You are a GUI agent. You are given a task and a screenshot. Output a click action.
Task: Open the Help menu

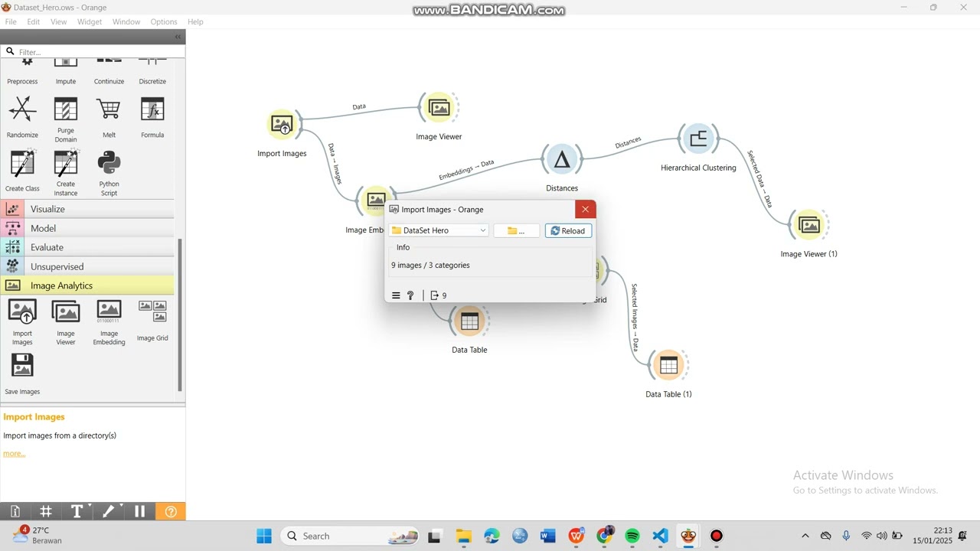(196, 21)
